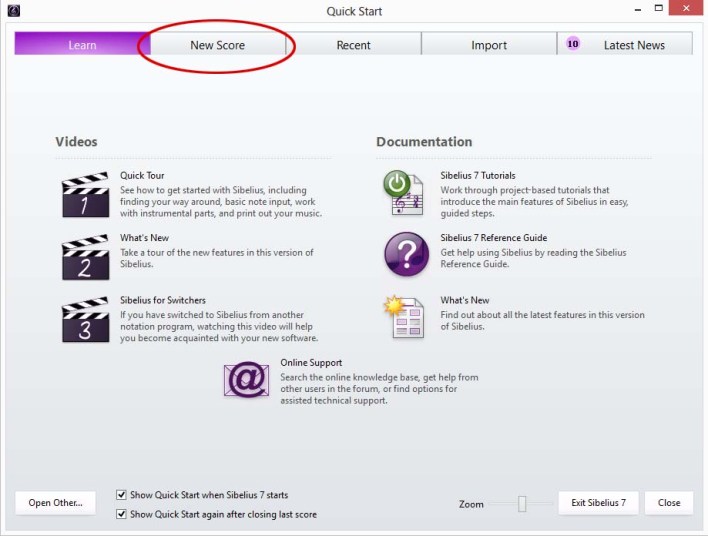Open the Sibelius 7 Tutorials document icon

[404, 193]
